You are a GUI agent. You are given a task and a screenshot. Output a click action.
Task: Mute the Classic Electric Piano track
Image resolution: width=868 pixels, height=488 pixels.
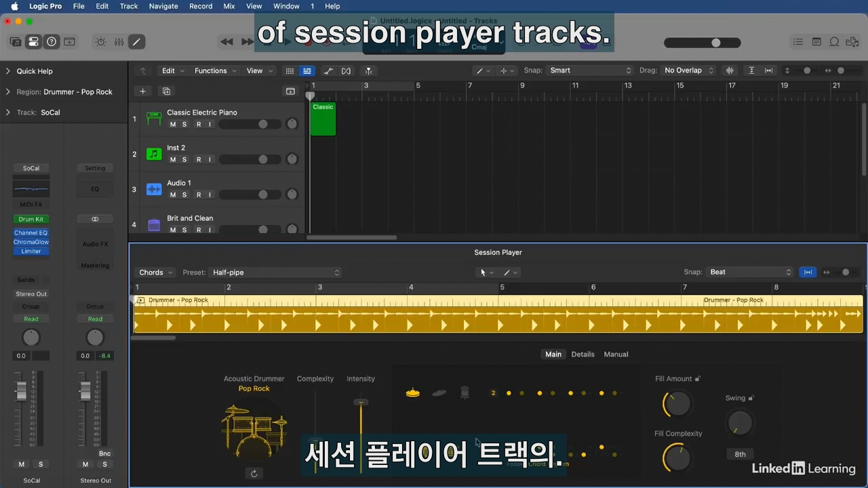click(x=173, y=124)
